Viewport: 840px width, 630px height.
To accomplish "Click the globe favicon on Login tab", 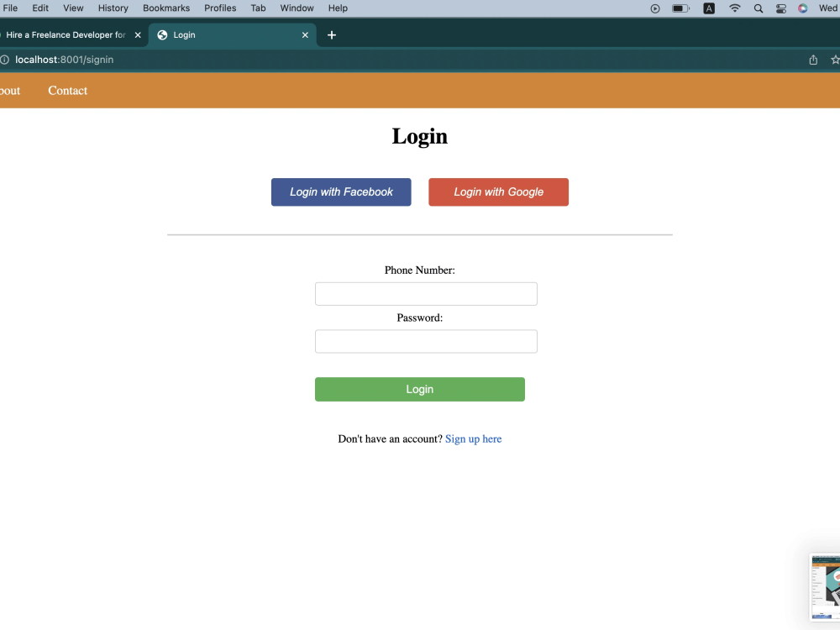I will [162, 34].
